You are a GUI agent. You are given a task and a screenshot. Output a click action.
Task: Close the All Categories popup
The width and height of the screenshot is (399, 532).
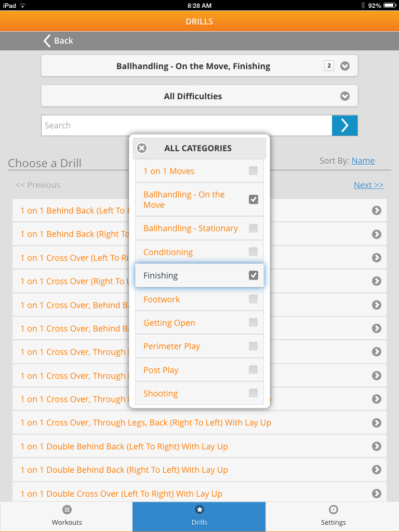141,148
